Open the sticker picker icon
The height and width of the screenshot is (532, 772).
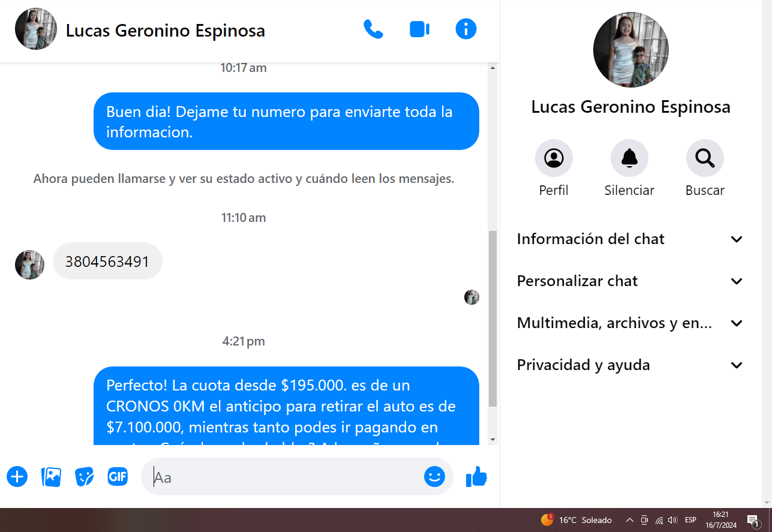point(85,477)
